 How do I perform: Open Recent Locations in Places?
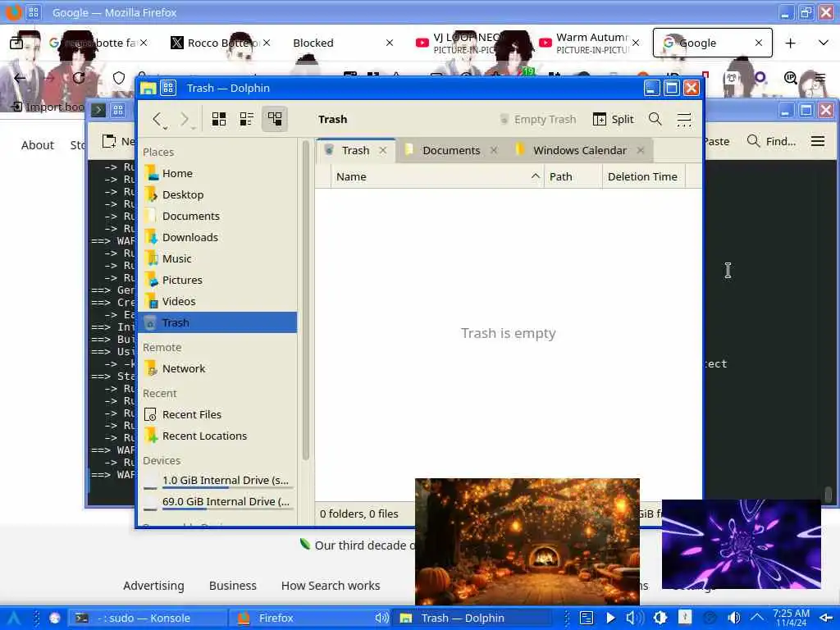217,436
